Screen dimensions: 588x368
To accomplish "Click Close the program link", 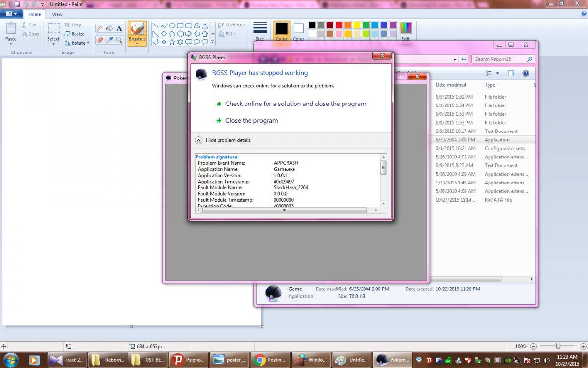I will tap(251, 121).
